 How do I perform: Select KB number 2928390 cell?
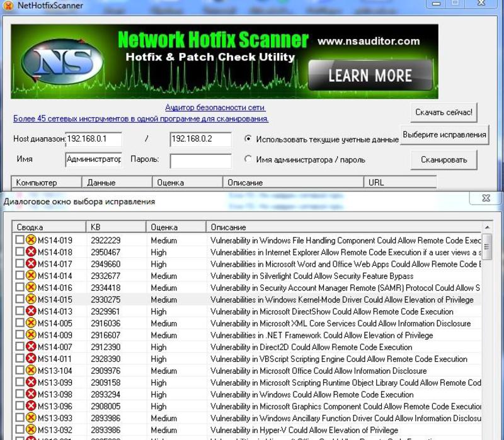click(x=105, y=359)
